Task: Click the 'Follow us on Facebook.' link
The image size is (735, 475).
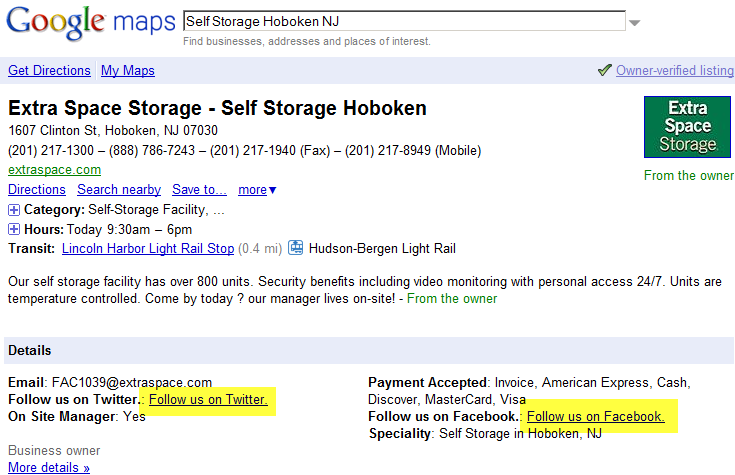Action: coord(595,416)
